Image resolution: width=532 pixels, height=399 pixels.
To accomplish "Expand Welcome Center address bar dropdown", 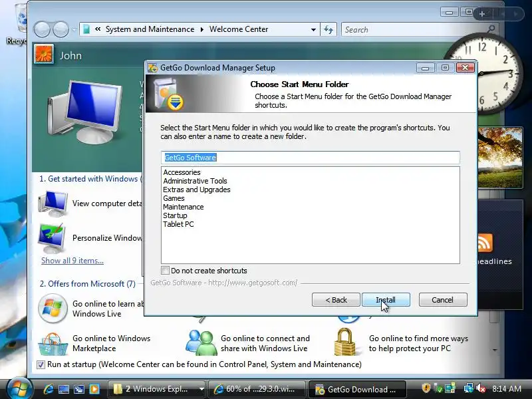I will pos(313,30).
